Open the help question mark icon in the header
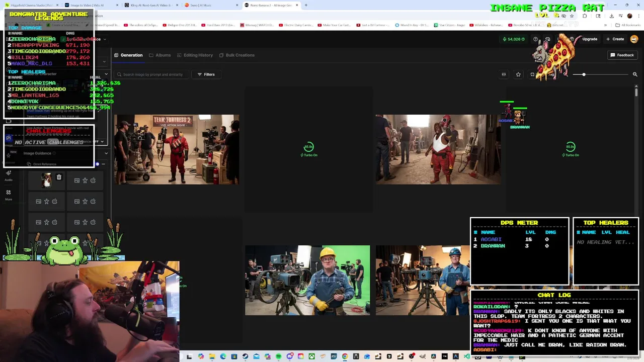Viewport: 644px width, 362px height. coord(536,39)
